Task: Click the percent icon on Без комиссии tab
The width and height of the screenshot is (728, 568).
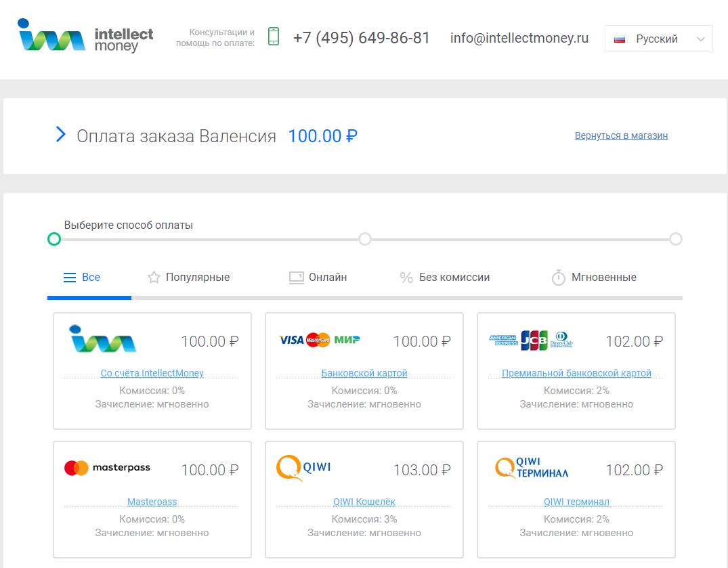Action: 406,278
